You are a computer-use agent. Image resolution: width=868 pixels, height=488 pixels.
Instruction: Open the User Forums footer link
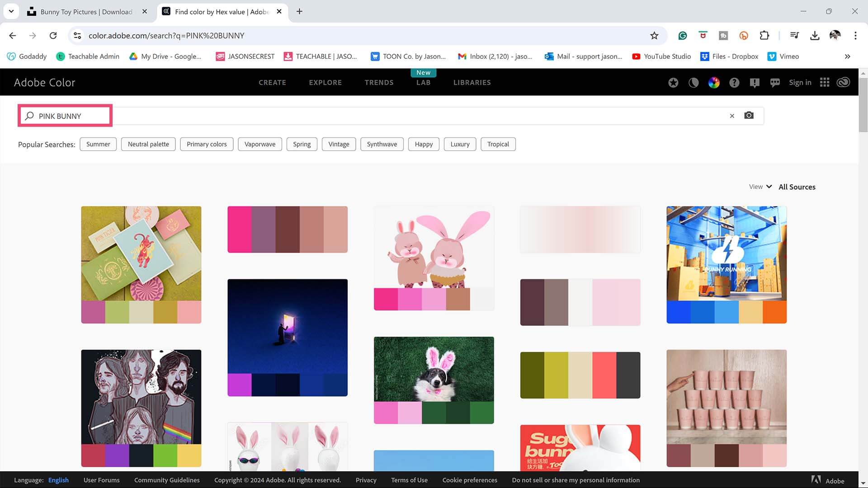click(x=101, y=480)
